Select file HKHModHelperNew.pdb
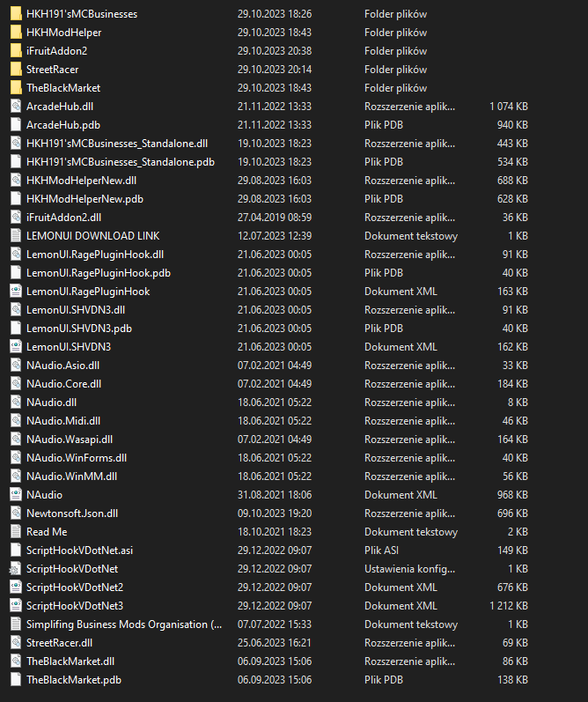Screen dimensions: 588x702 [85, 199]
